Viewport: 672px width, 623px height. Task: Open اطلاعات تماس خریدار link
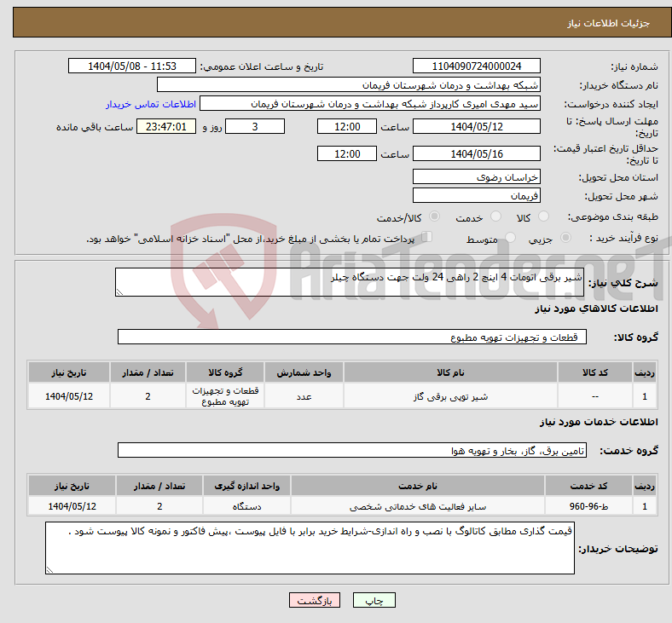point(151,104)
